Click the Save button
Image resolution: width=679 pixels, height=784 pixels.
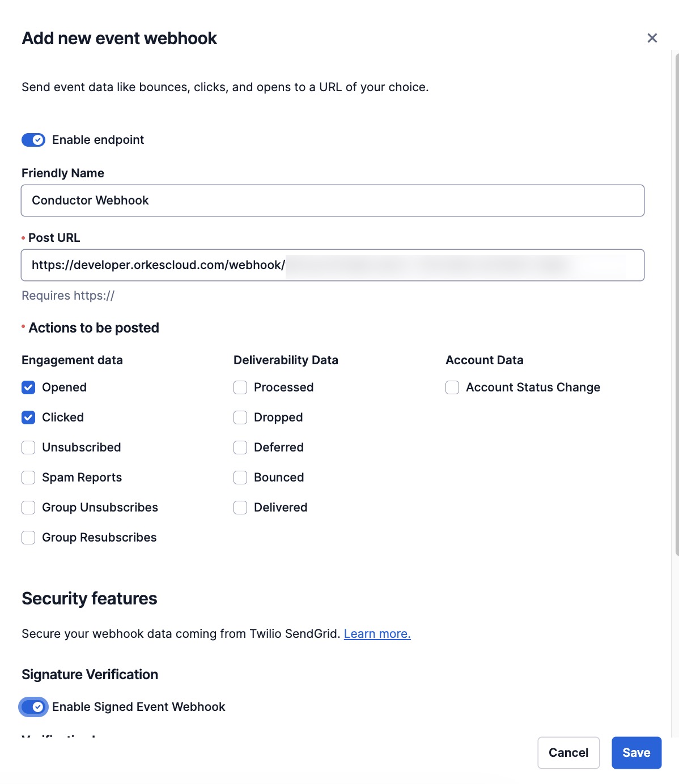pyautogui.click(x=636, y=752)
